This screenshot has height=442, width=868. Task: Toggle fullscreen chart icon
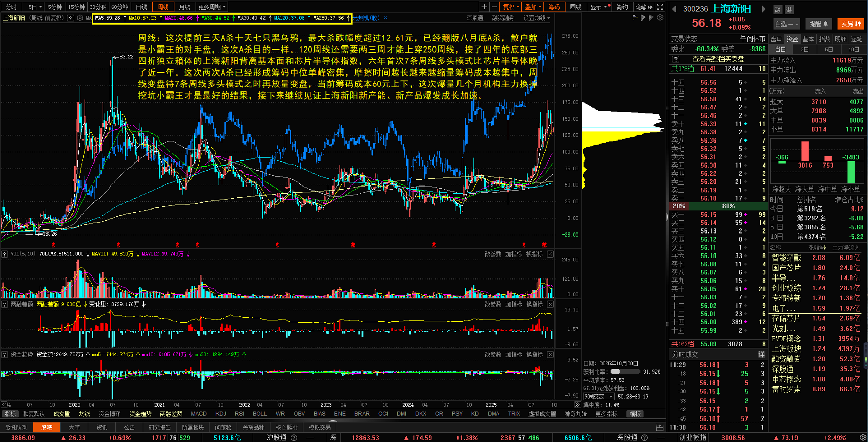660,7
